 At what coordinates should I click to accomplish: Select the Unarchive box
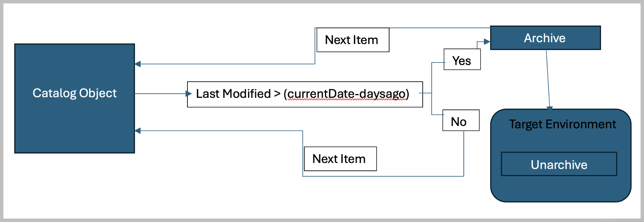point(559,164)
